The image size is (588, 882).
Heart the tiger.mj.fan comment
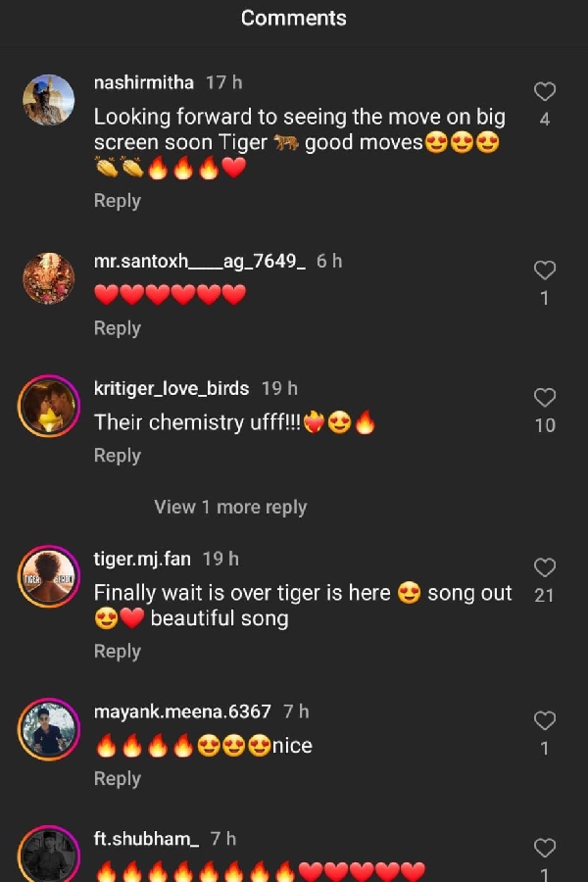coord(545,568)
